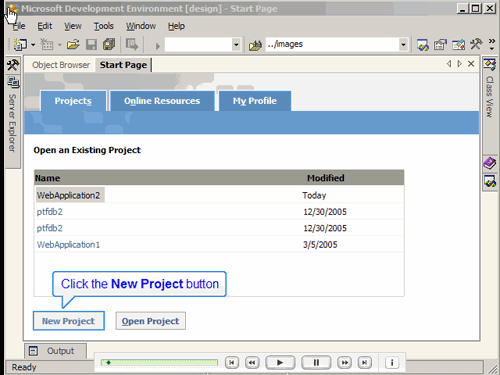Expand the Server Explorer side tab
The width and height of the screenshot is (500, 375).
coord(12,123)
